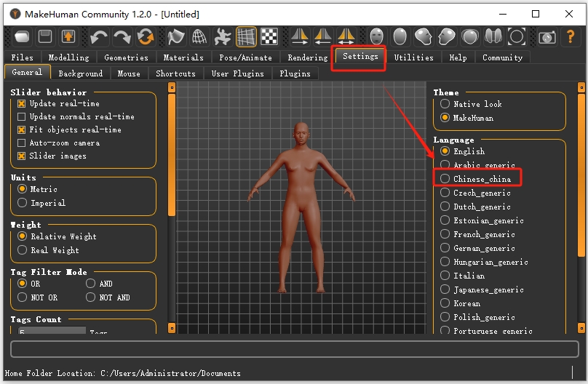Open the Modelling tab
The image size is (588, 384).
pyautogui.click(x=68, y=57)
